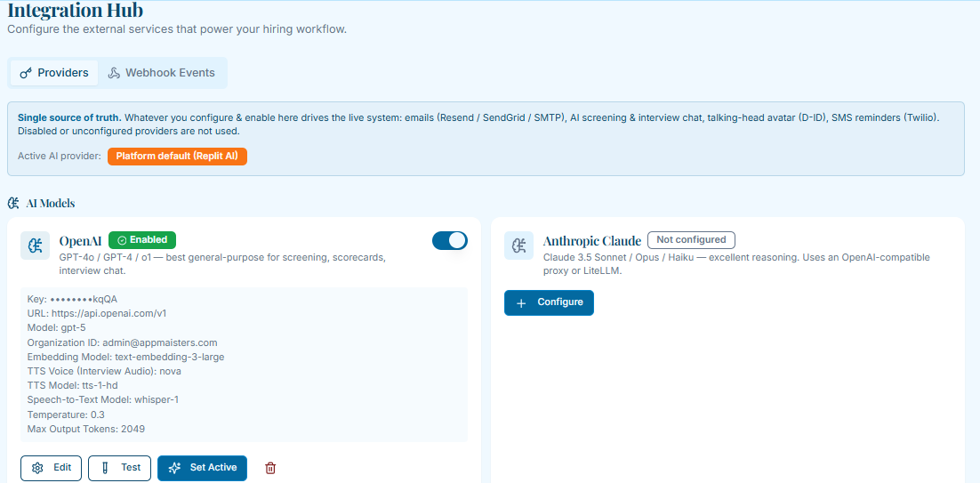Viewport: 980px width, 483px height.
Task: Click the Test button for OpenAI
Action: click(x=119, y=468)
